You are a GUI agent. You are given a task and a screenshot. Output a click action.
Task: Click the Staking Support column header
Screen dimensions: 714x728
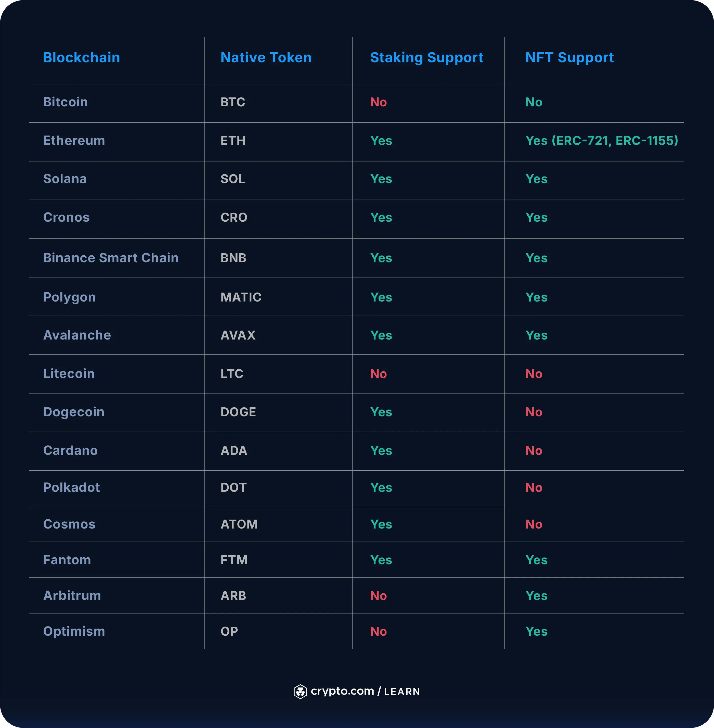[x=426, y=58]
